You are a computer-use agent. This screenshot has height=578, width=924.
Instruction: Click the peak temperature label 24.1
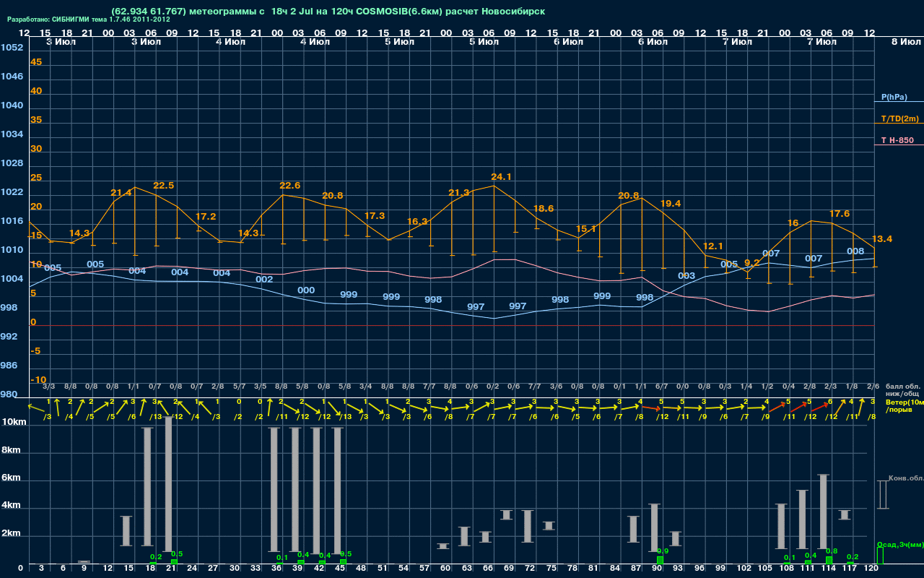(501, 176)
